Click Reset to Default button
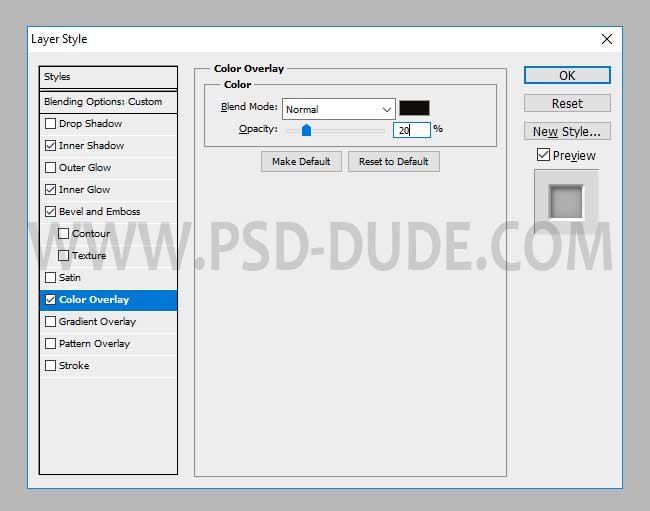 (394, 162)
